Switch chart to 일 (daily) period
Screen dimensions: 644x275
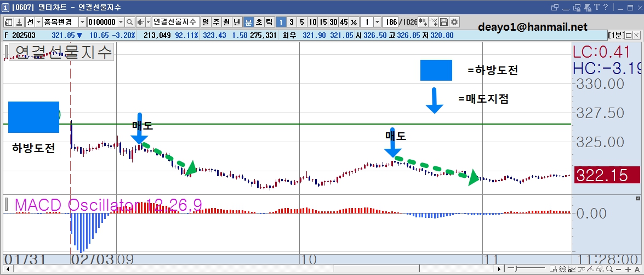[x=206, y=22]
